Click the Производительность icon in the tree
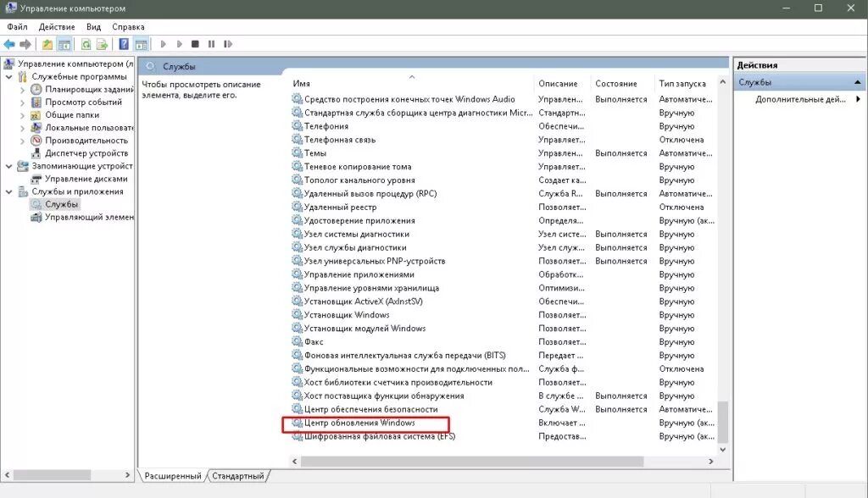Viewport: 868px width, 498px height. (36, 141)
